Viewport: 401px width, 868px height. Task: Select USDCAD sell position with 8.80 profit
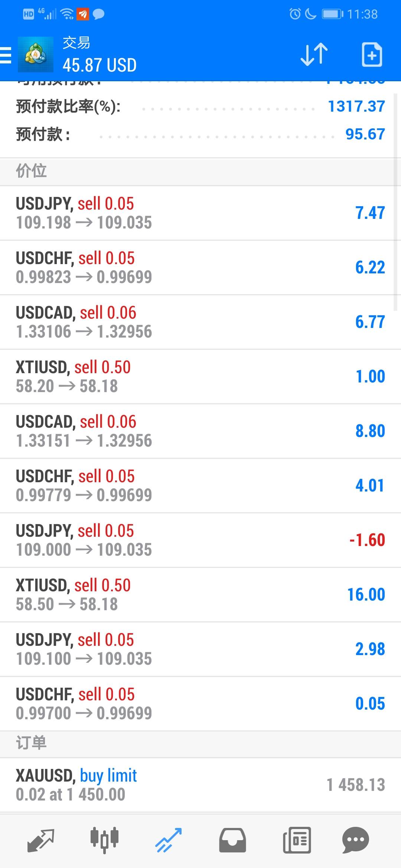pyautogui.click(x=200, y=431)
